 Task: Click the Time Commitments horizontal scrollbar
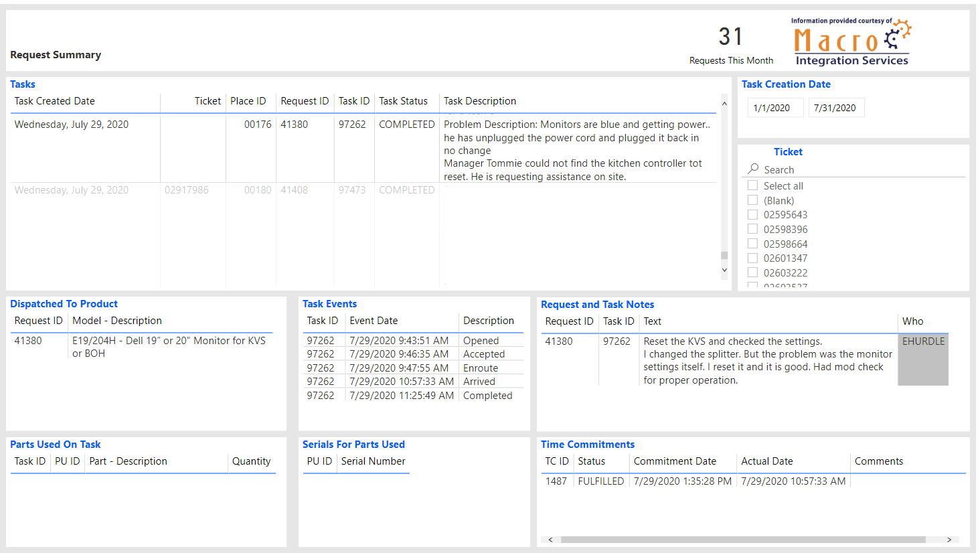click(x=743, y=540)
